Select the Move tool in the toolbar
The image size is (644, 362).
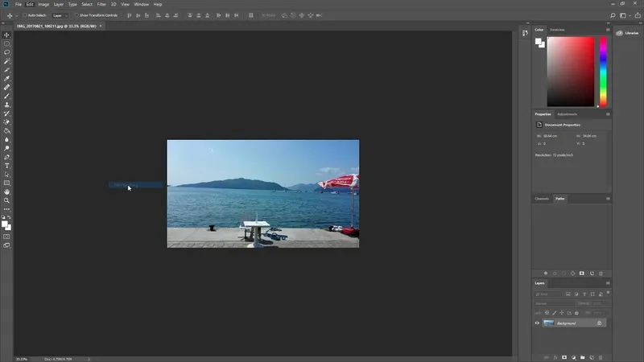point(7,35)
